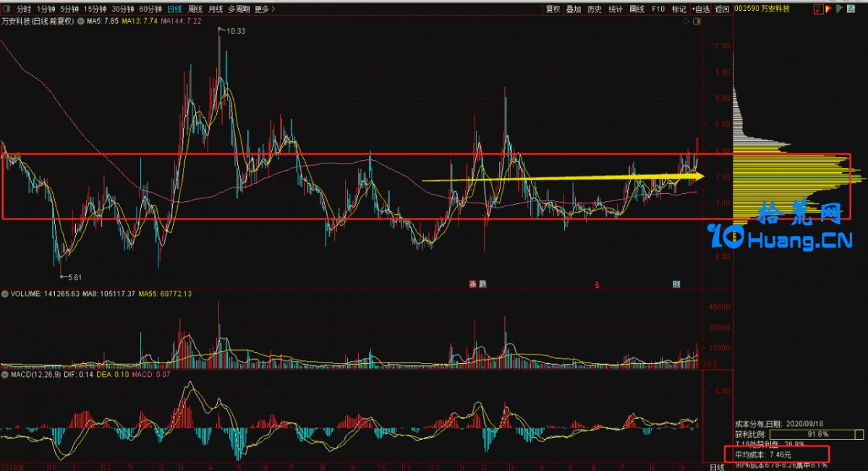The width and height of the screenshot is (868, 471).
Task: Click the MACD(12,26,9) parameters label
Action: click(x=36, y=375)
